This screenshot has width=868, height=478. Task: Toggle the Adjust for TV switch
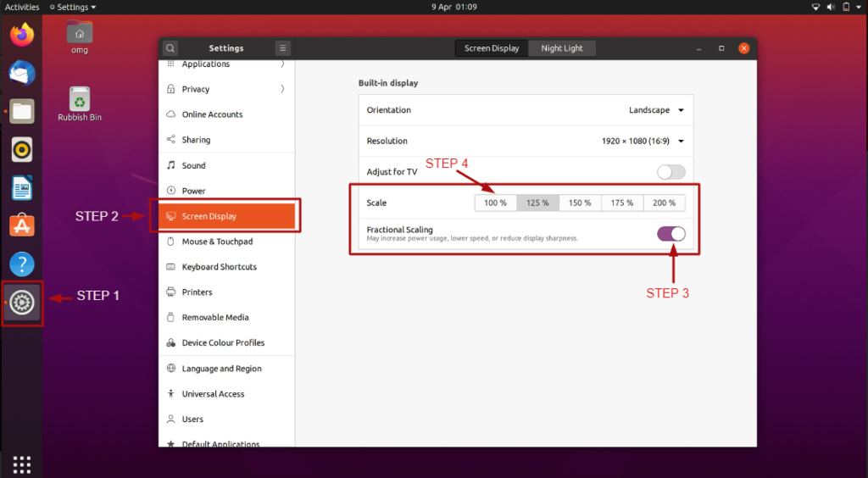click(x=671, y=172)
